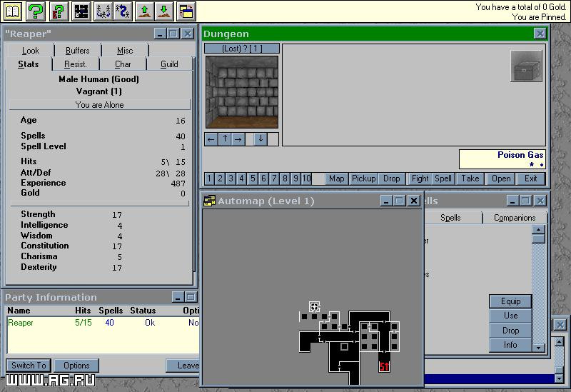Viewport: 571px width, 392px height.
Task: Turn right with the right arrow button
Action: click(238, 139)
